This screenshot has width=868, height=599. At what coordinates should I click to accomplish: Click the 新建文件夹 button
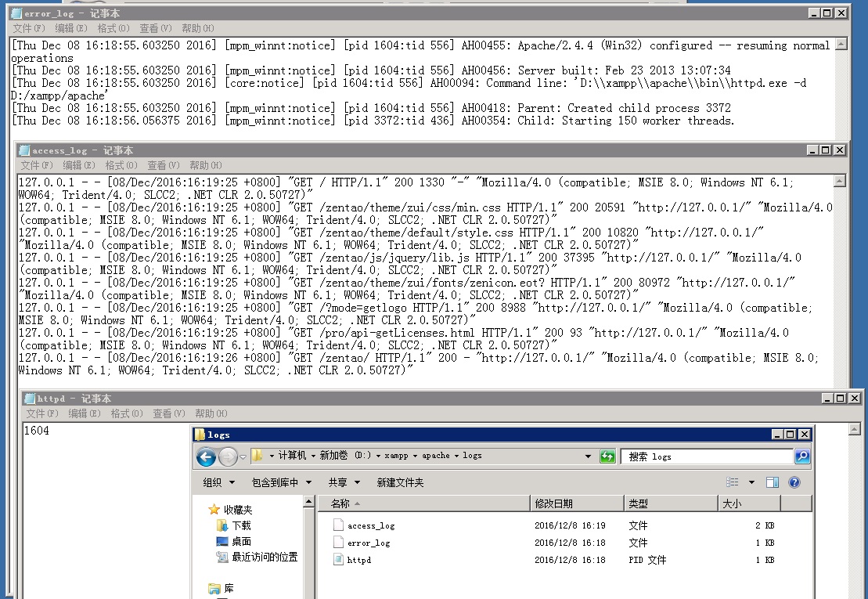(x=400, y=482)
